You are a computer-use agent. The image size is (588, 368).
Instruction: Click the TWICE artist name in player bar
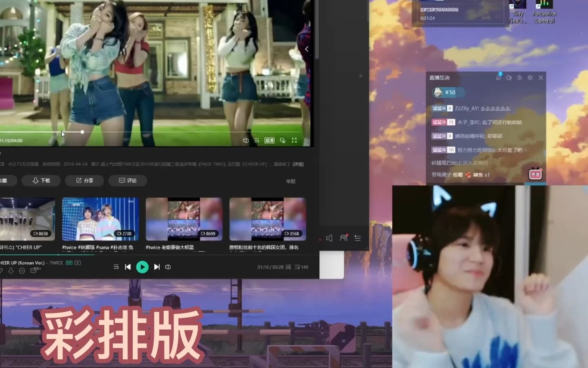56,263
